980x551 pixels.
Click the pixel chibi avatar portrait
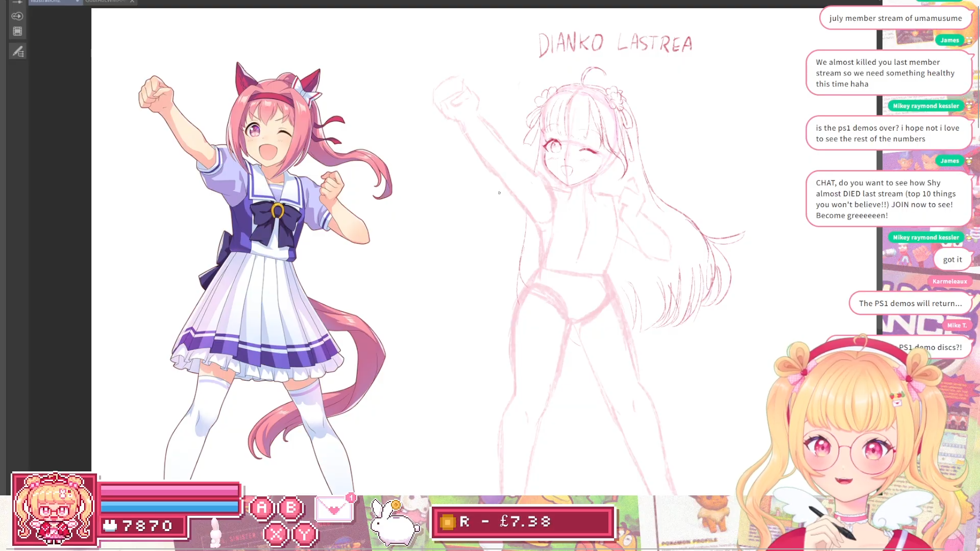pos(54,509)
